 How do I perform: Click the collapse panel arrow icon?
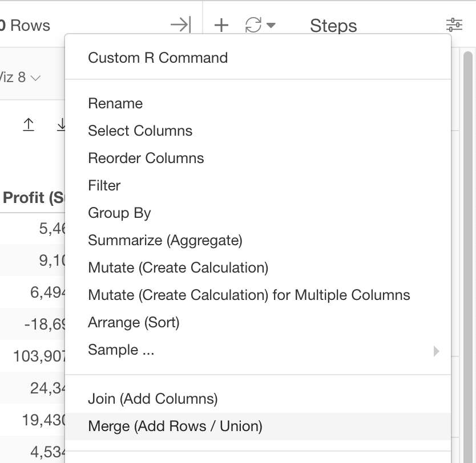click(x=180, y=25)
